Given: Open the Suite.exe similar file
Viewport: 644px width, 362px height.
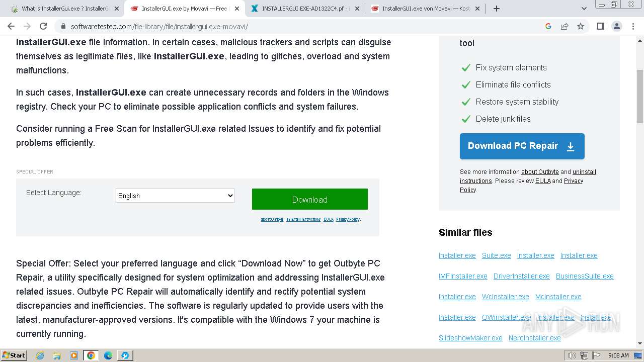Looking at the screenshot, I should (x=497, y=255).
